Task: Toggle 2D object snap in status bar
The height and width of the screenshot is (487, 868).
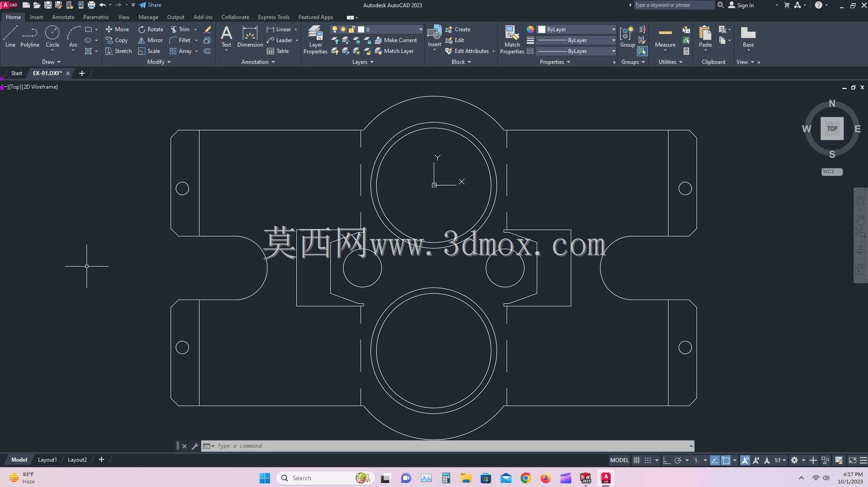Action: [x=726, y=460]
